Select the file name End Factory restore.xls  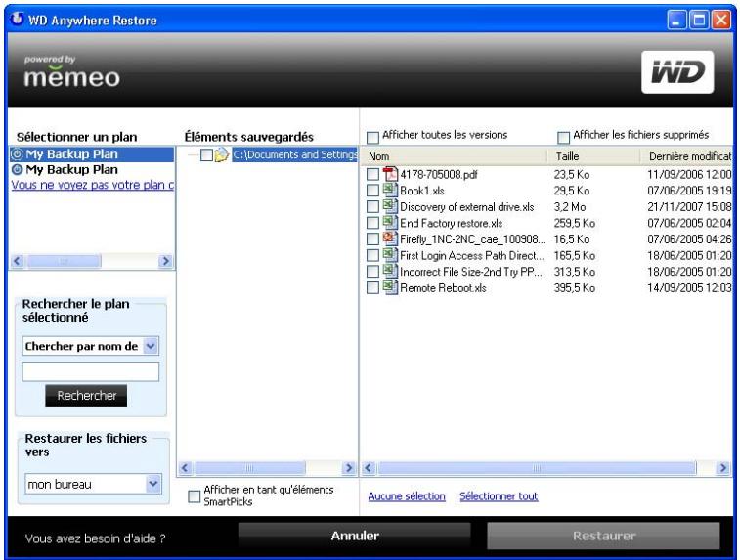click(x=451, y=223)
